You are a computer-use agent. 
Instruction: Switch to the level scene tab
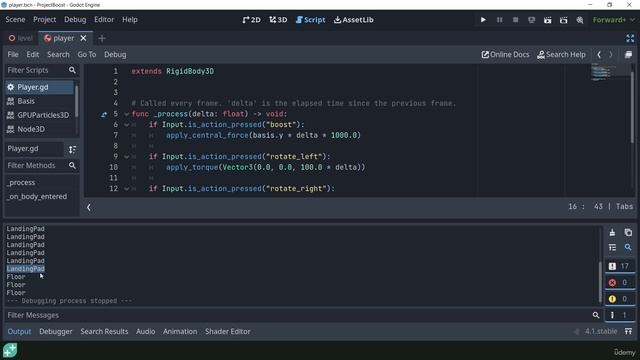click(x=21, y=38)
